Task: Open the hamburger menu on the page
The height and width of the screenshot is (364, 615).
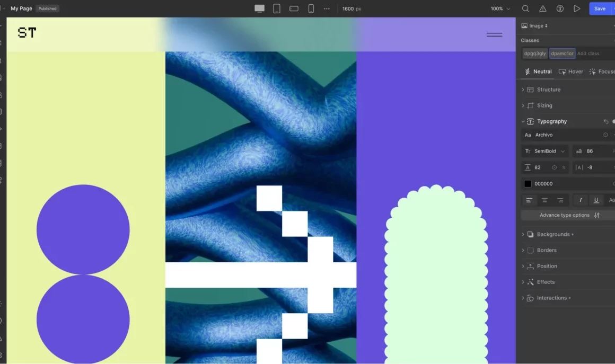Action: 494,34
